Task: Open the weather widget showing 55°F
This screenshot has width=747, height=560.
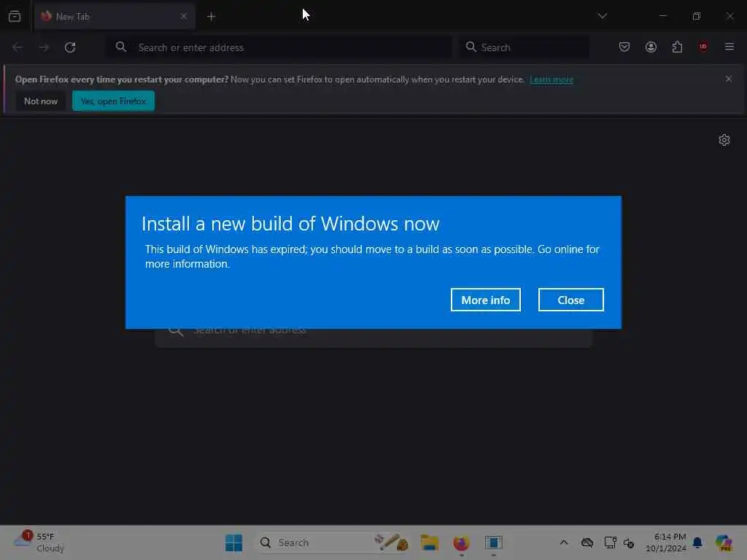Action: [39, 542]
